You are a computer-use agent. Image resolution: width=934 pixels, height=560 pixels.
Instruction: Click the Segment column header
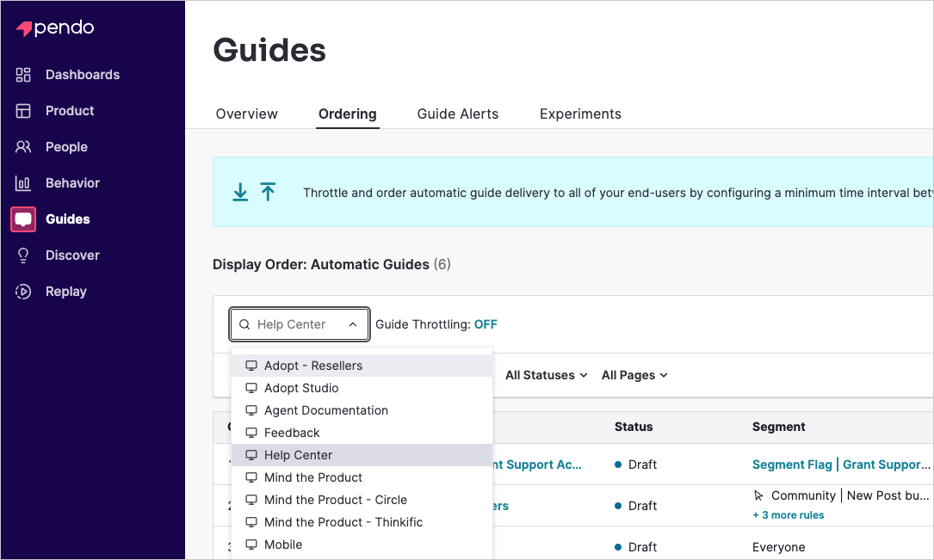point(778,427)
